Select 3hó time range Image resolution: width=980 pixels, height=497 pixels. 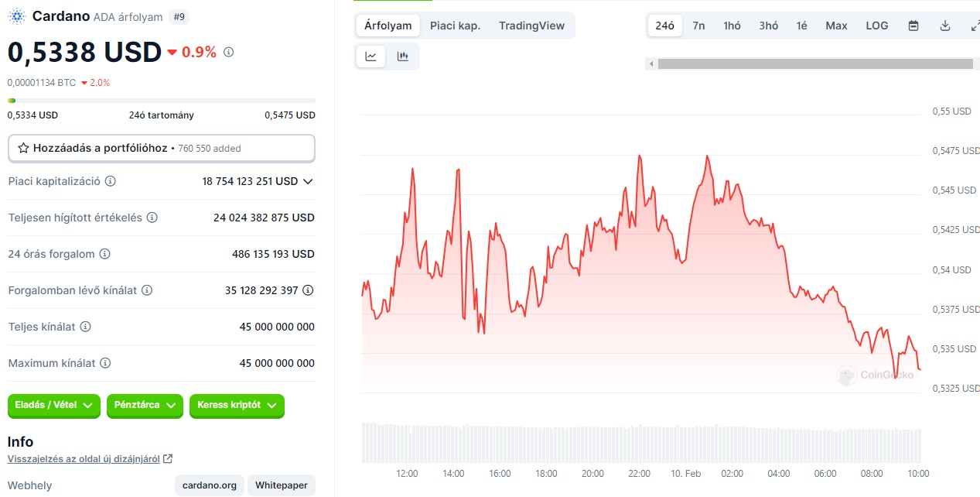coord(769,26)
